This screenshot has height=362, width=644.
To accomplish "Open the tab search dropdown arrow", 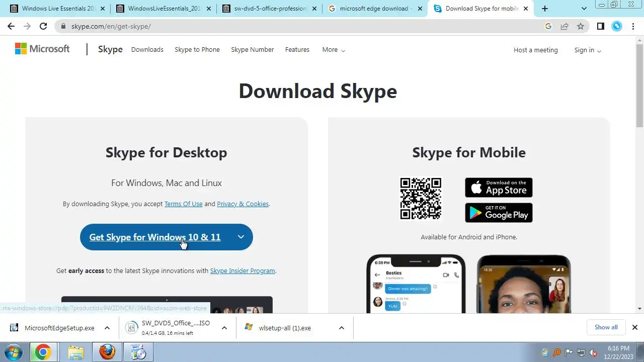I will pos(584,9).
